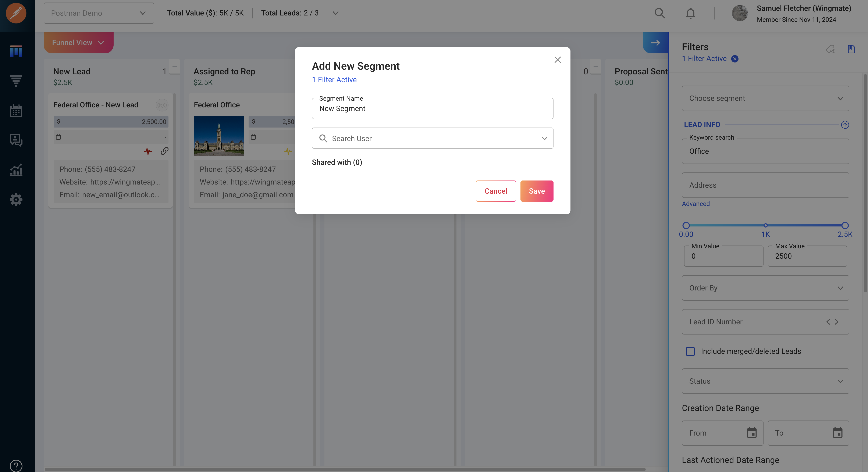
Task: Click 1 Filter Active in dialog
Action: click(334, 80)
